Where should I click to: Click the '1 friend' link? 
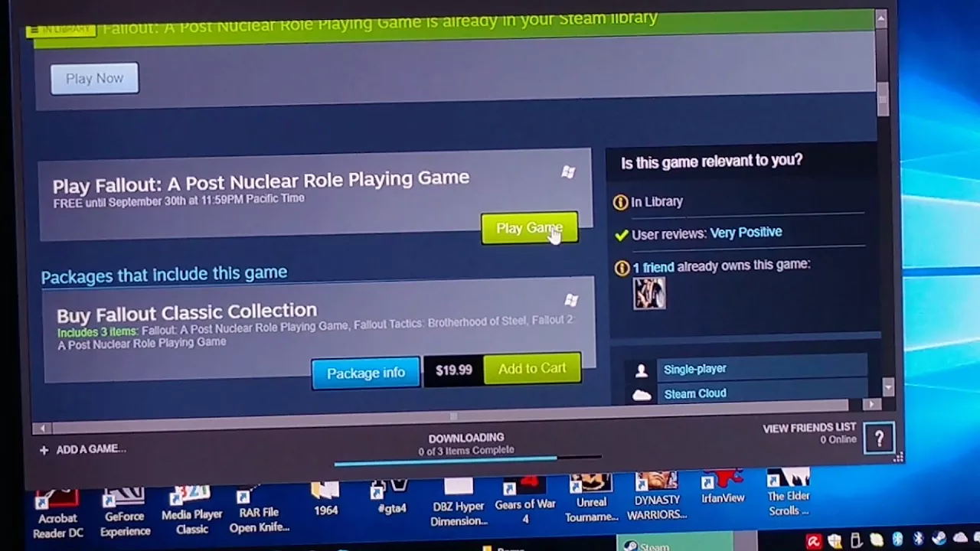pos(653,267)
